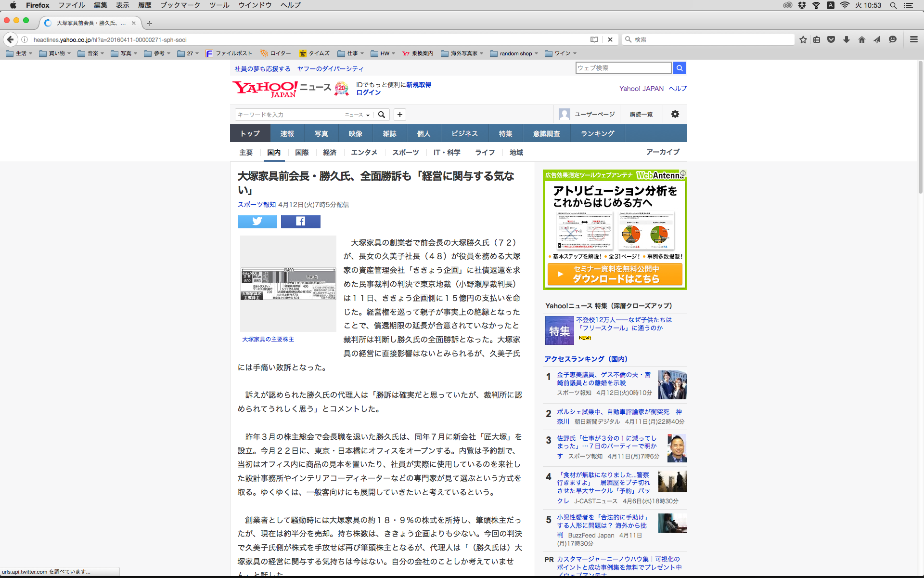Open the ブックマーク menu
The width and height of the screenshot is (924, 578).
180,5
